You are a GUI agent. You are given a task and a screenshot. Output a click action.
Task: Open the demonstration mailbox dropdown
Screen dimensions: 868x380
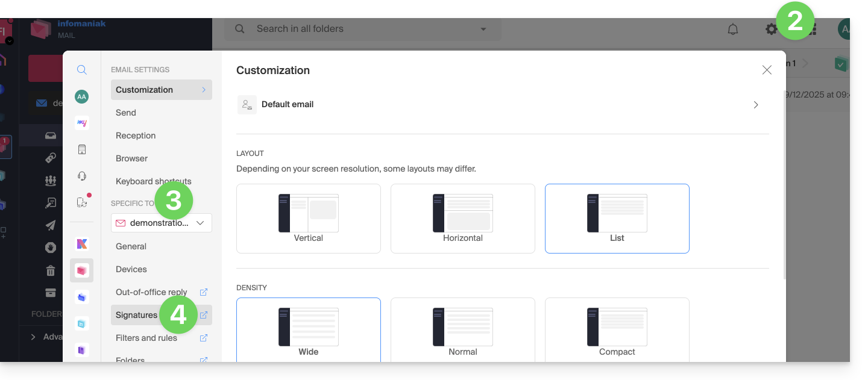pos(162,223)
